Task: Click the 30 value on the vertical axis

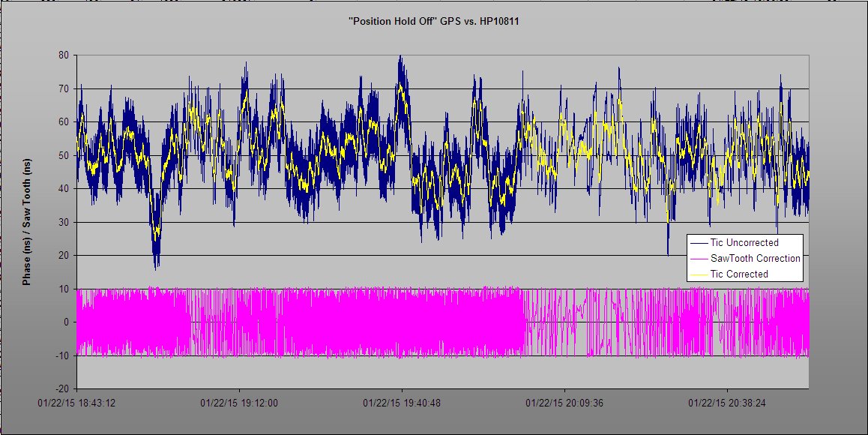Action: (x=63, y=222)
